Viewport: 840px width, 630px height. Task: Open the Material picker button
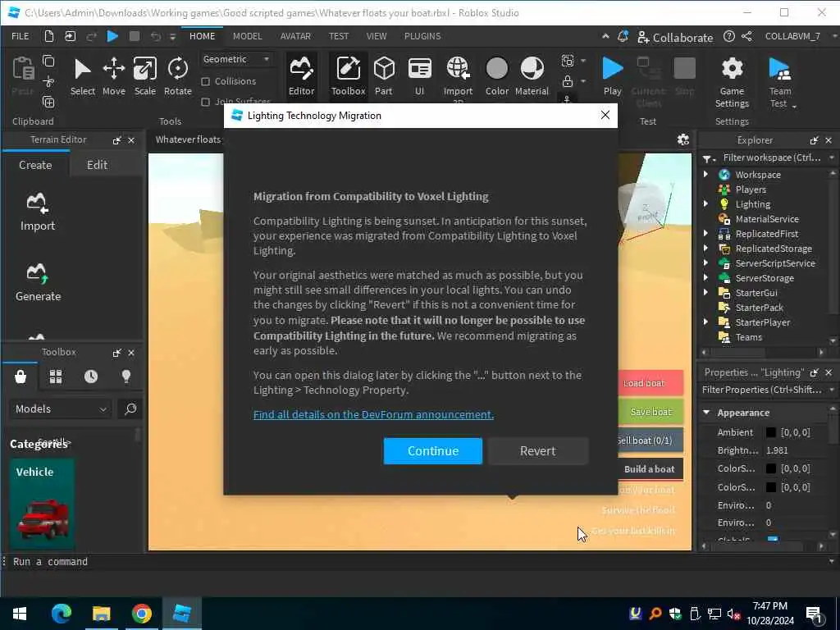(x=532, y=77)
